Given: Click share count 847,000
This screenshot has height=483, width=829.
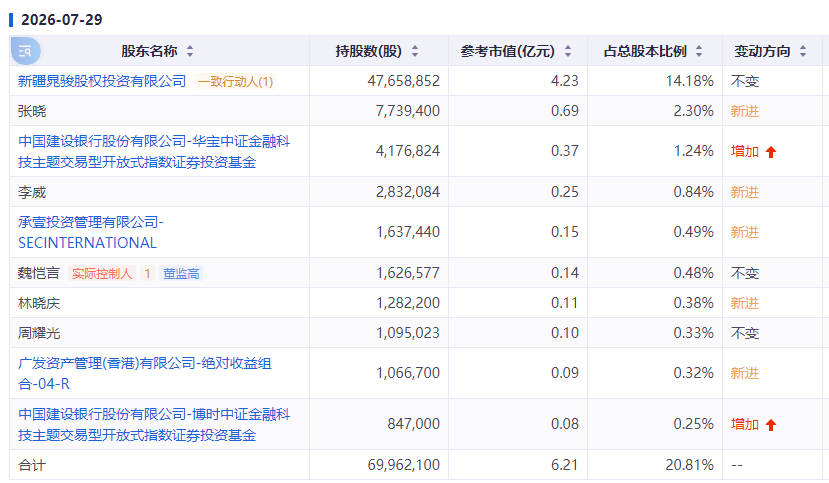Looking at the screenshot, I should 413,424.
